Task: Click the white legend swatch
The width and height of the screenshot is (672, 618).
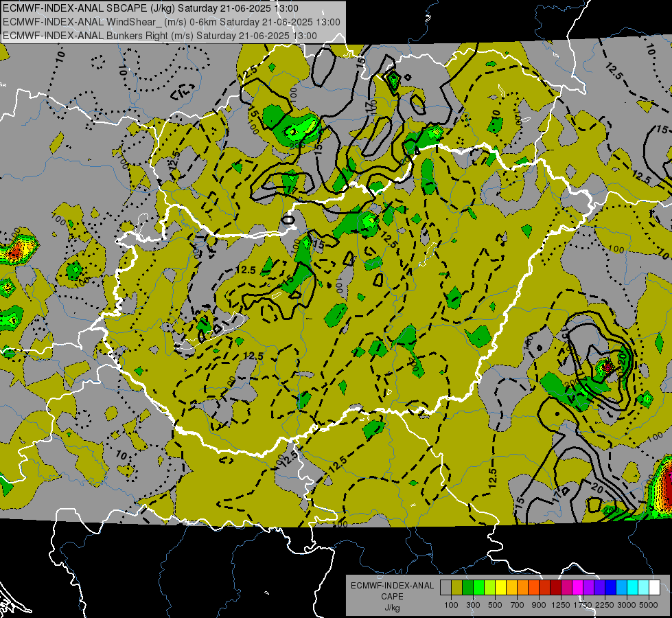Action: (x=655, y=588)
